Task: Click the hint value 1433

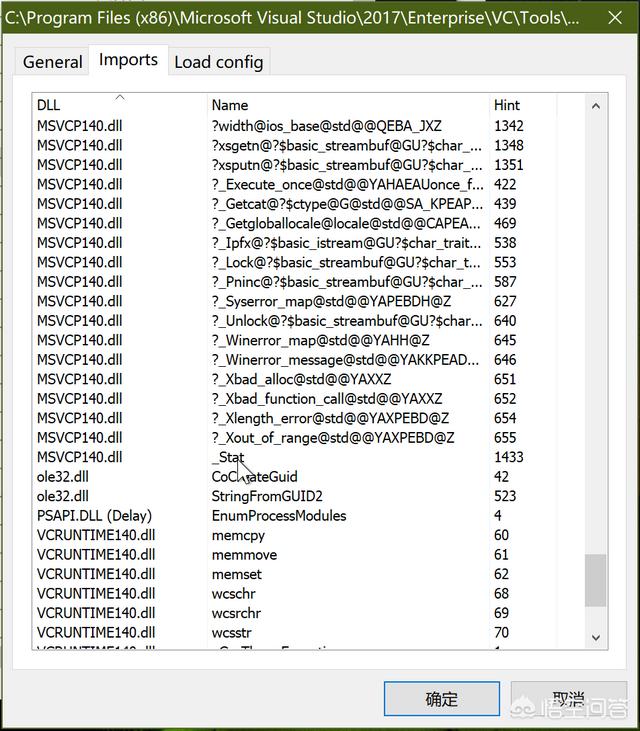Action: click(509, 457)
